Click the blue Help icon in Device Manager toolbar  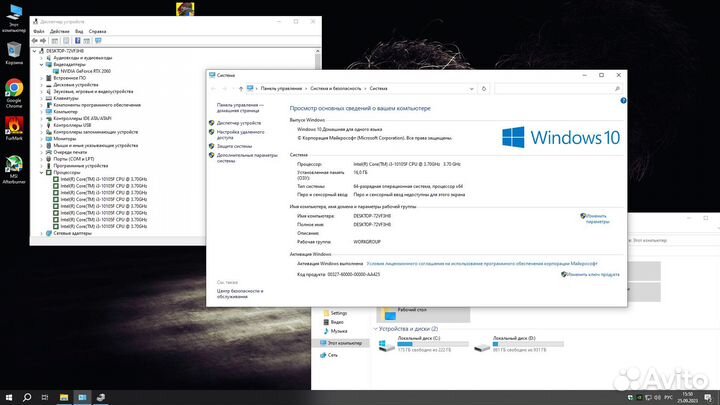78,41
